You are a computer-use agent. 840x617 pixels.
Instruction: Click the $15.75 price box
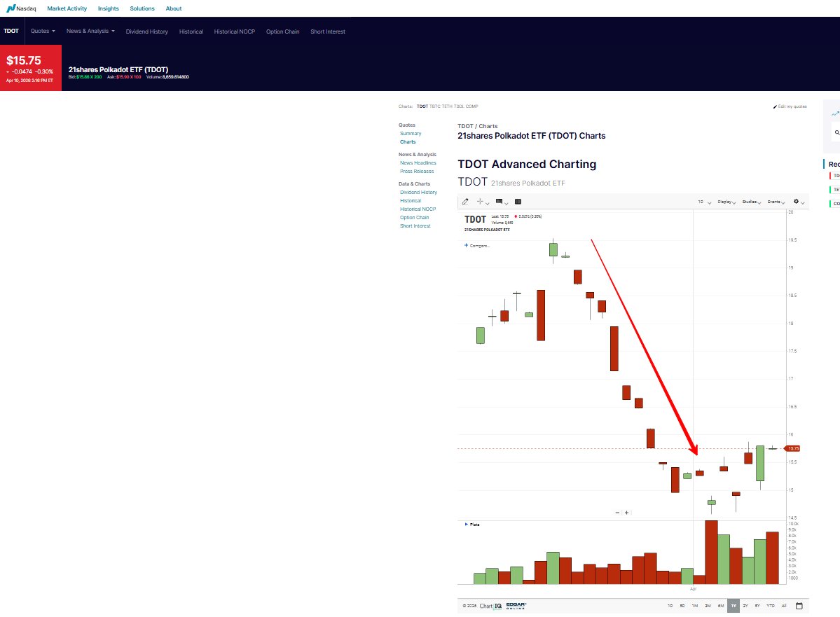[x=31, y=68]
